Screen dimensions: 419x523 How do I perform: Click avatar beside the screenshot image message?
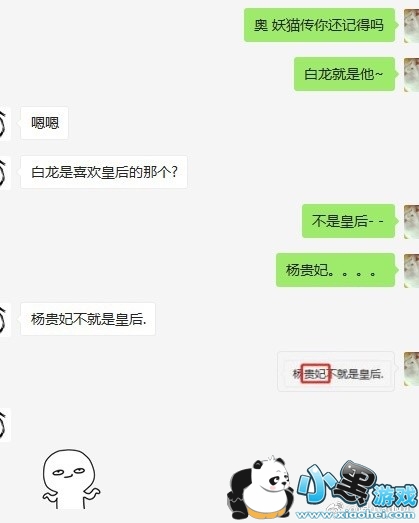click(412, 369)
